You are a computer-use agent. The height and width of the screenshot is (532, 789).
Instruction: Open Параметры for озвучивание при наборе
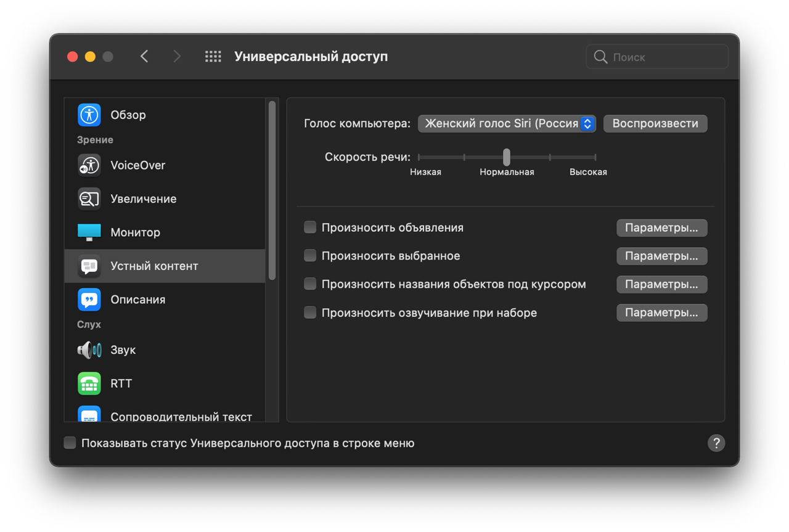pyautogui.click(x=661, y=313)
